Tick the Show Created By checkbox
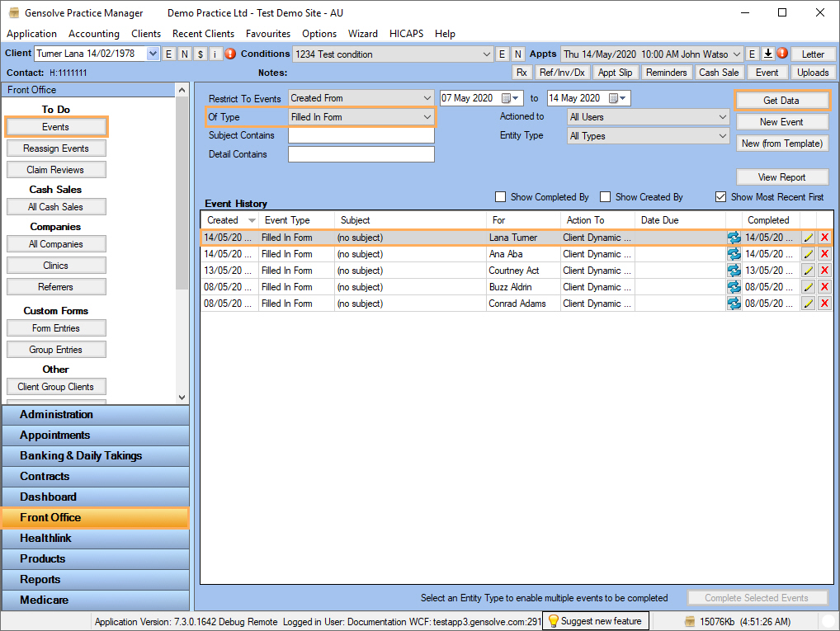Image resolution: width=840 pixels, height=631 pixels. point(605,197)
